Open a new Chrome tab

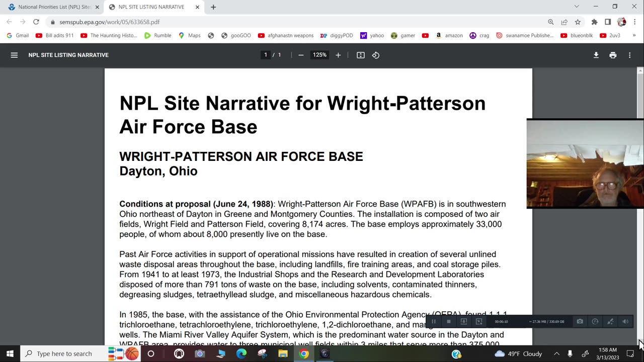point(213,7)
